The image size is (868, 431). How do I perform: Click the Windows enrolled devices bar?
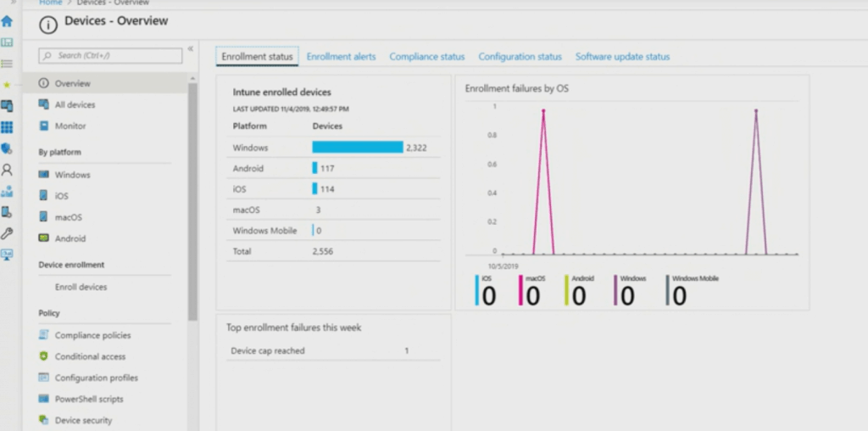click(358, 147)
